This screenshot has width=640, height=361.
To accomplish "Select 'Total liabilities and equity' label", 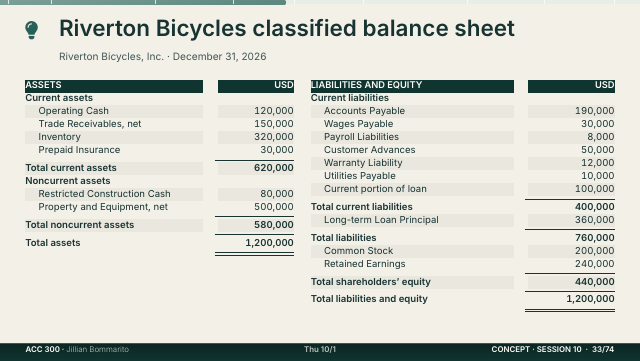I will point(369,299).
